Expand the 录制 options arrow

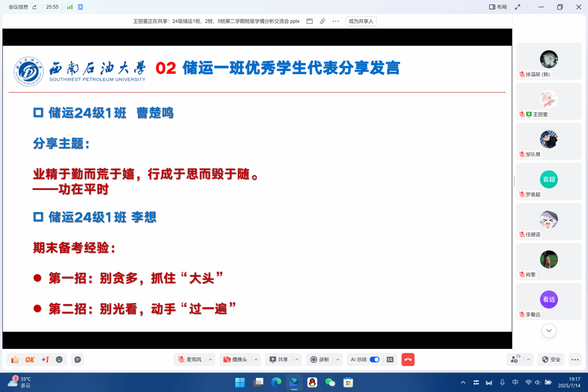[338, 359]
